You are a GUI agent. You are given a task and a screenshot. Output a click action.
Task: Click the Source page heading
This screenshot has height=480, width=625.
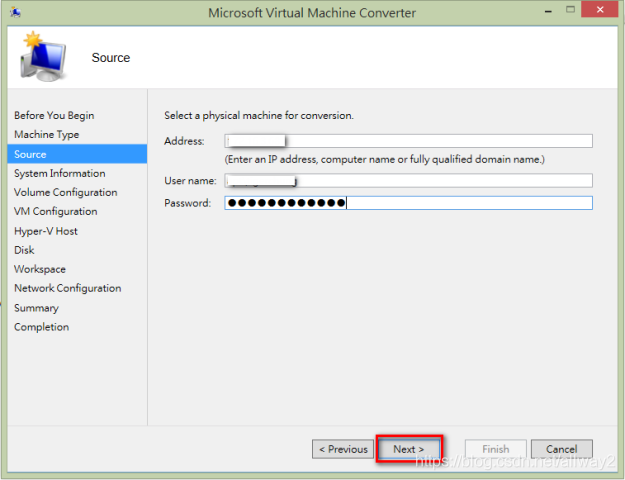111,57
